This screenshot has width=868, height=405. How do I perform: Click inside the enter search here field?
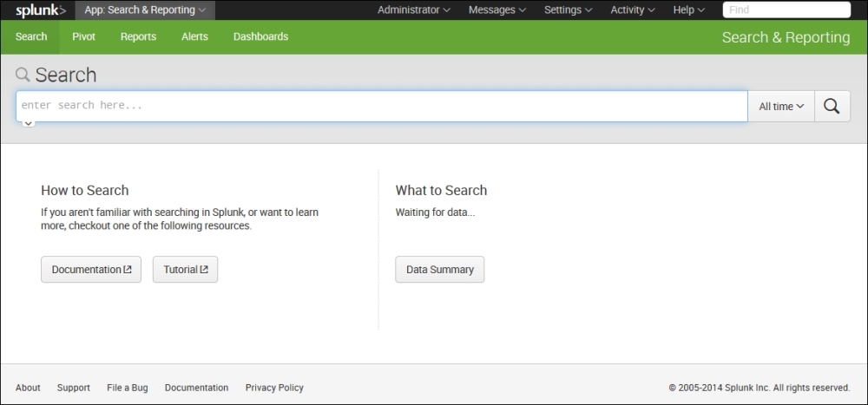(382, 106)
